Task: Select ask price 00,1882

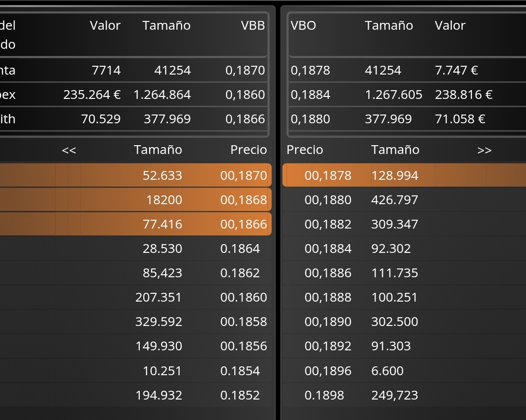Action: click(328, 224)
